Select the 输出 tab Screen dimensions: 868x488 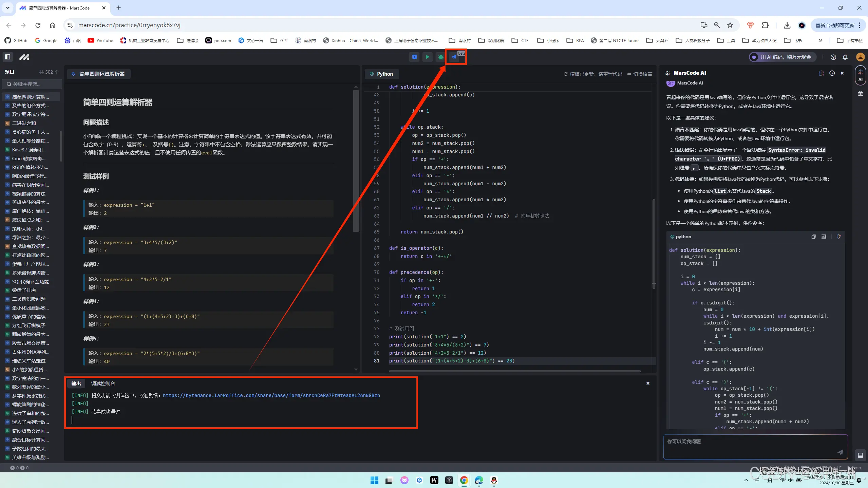point(76,383)
